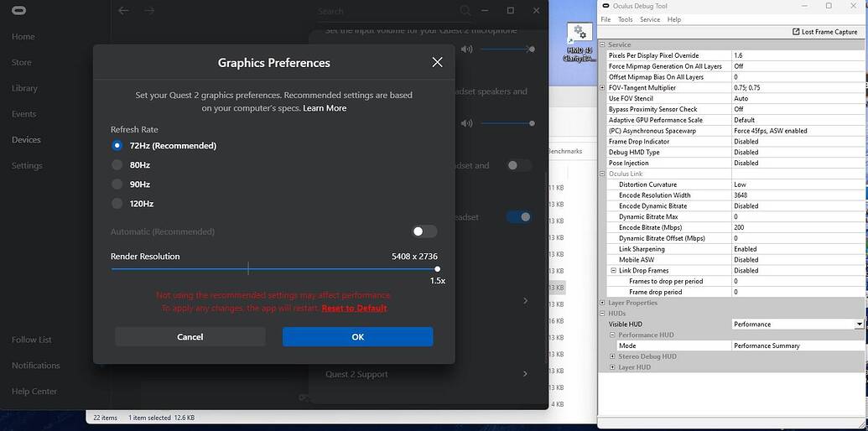Screen dimensions: 868x431
Task: Open the Store page in sidebar
Action: coord(22,63)
